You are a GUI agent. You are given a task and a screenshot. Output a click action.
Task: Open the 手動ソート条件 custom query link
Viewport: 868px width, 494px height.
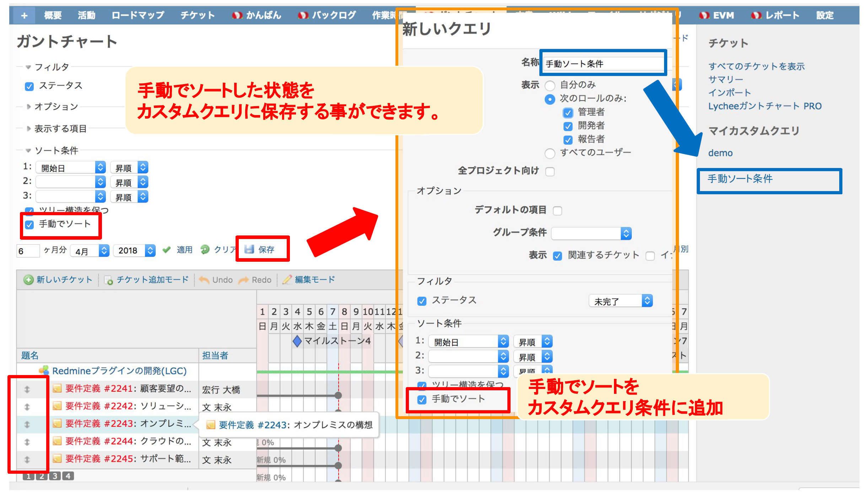click(x=740, y=179)
